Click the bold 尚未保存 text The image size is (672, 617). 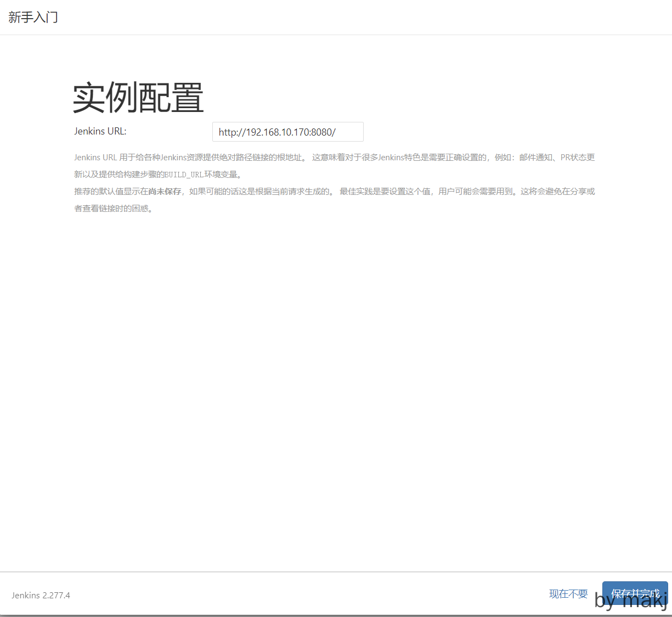click(165, 192)
